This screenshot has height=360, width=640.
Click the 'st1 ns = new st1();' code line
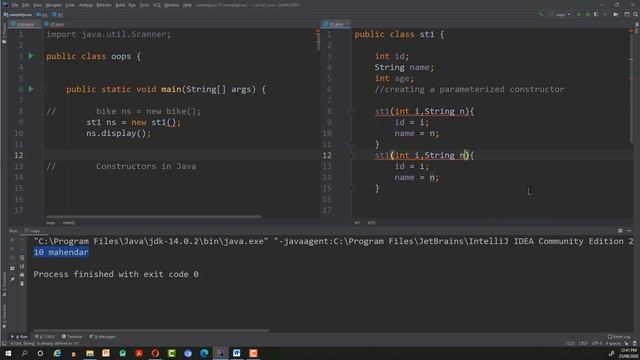tap(133, 122)
